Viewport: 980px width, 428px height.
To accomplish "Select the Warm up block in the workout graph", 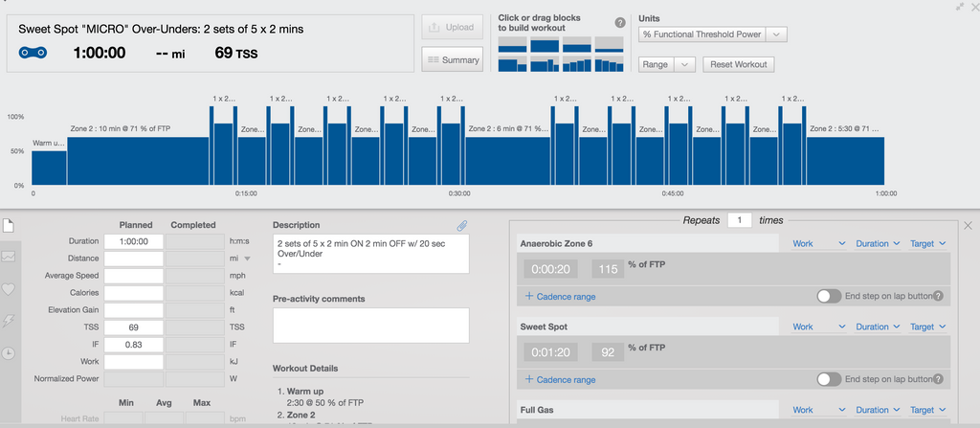I will [49, 168].
